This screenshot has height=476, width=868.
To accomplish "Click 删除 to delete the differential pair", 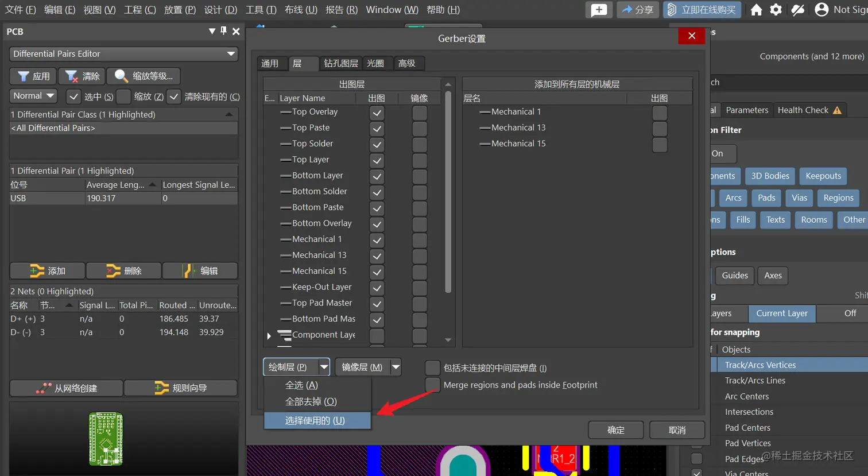I will pyautogui.click(x=123, y=270).
